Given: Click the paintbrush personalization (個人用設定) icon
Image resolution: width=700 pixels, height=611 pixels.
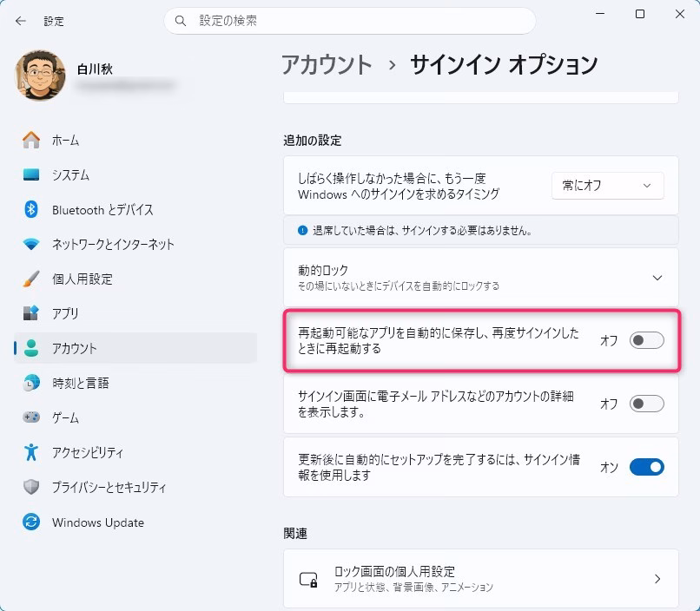Looking at the screenshot, I should (x=31, y=279).
